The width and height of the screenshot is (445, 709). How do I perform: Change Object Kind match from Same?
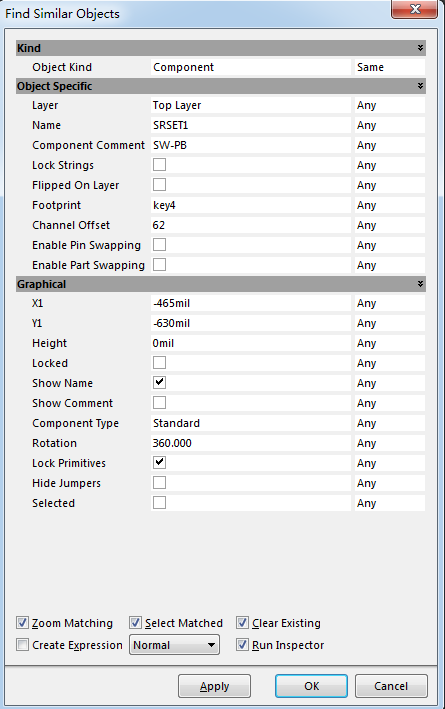coord(389,67)
